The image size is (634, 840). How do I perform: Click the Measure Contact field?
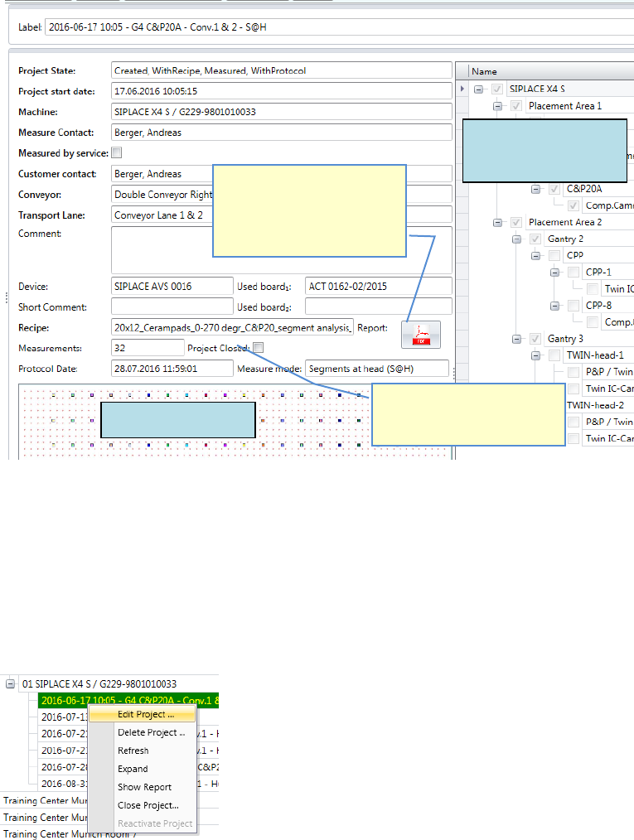(x=281, y=133)
